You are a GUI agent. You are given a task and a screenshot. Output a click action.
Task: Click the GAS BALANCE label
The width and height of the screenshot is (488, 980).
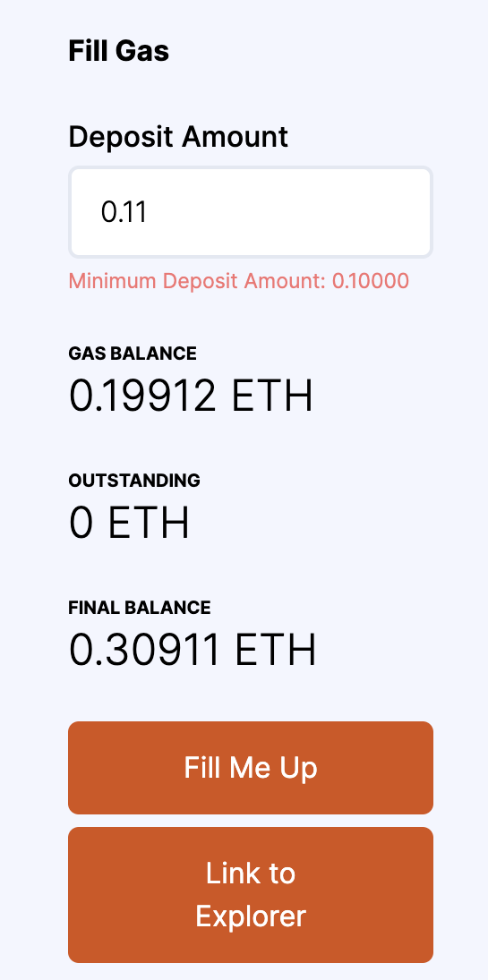pyautogui.click(x=133, y=354)
